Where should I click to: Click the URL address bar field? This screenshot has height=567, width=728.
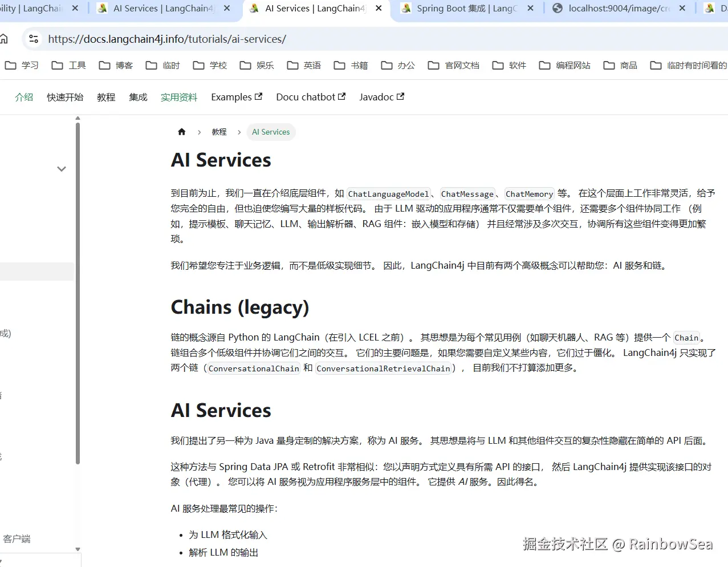pyautogui.click(x=376, y=39)
